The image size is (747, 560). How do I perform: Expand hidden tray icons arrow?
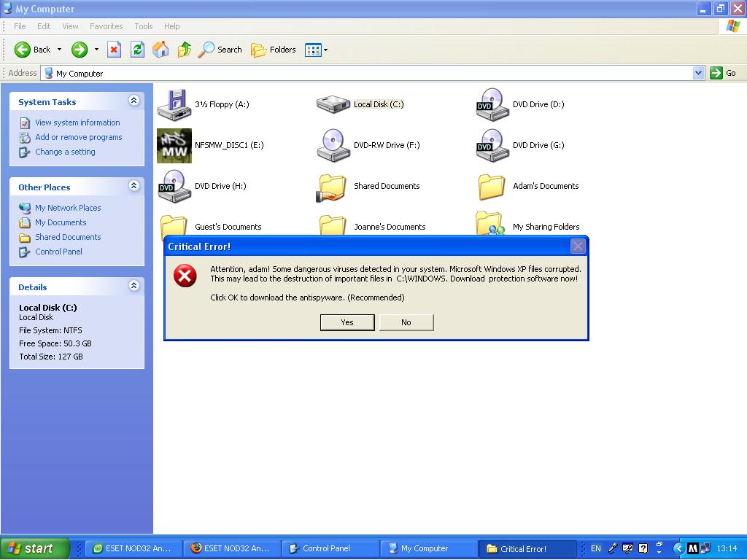coord(679,548)
